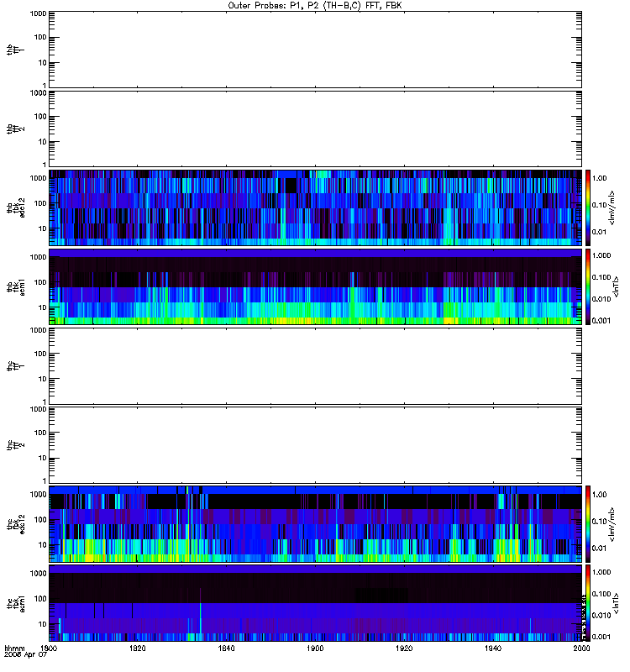This screenshot has width=630, height=672.
Task: Click the thb fbk edc12 spectrogram panel
Action: pyautogui.click(x=316, y=207)
